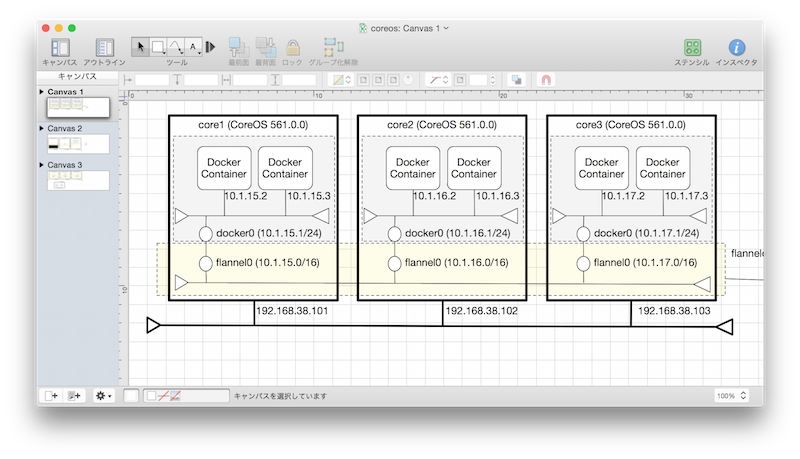800x459 pixels.
Task: Open the 100% zoom level dropdown
Action: (730, 396)
